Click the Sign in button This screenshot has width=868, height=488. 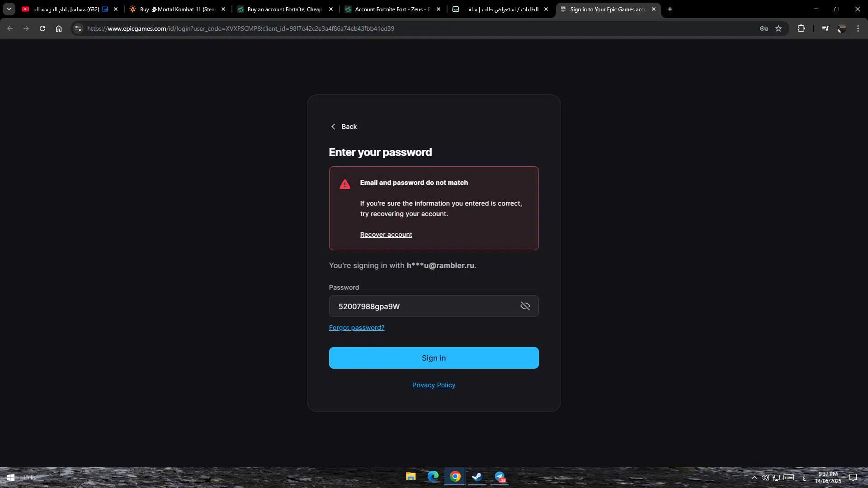[434, 358]
